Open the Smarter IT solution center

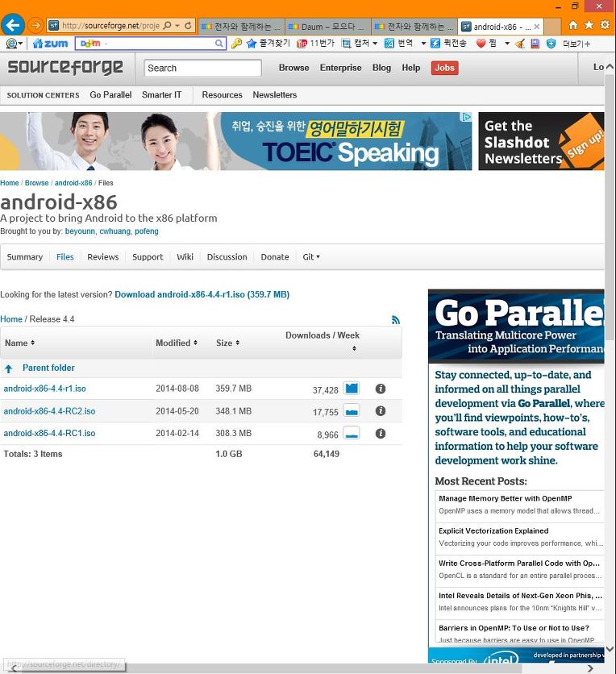pos(161,95)
